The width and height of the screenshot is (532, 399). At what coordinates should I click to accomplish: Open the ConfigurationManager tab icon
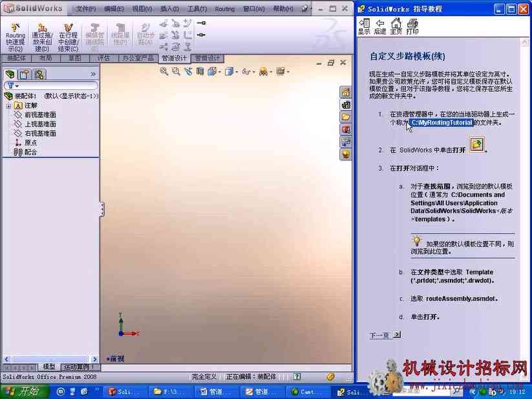coord(39,74)
